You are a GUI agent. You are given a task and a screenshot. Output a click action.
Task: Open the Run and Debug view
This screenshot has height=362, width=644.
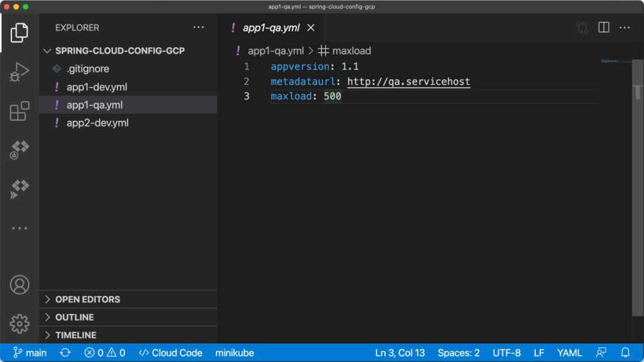tap(19, 72)
